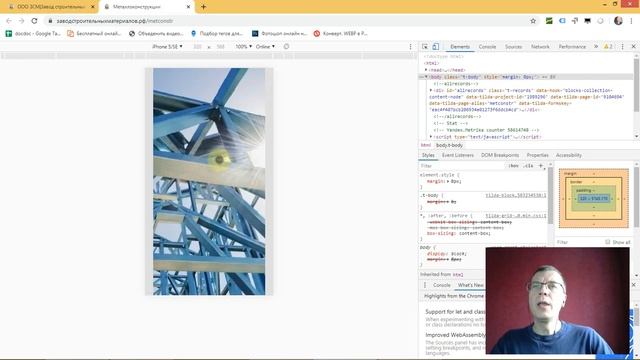Image resolution: width=640 pixels, height=360 pixels.
Task: Toggle the .cls class editor button
Action: pos(529,166)
